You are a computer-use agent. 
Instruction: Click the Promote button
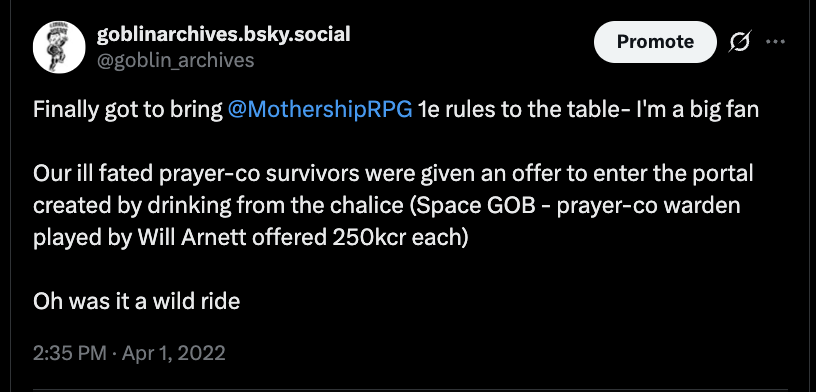click(x=655, y=42)
